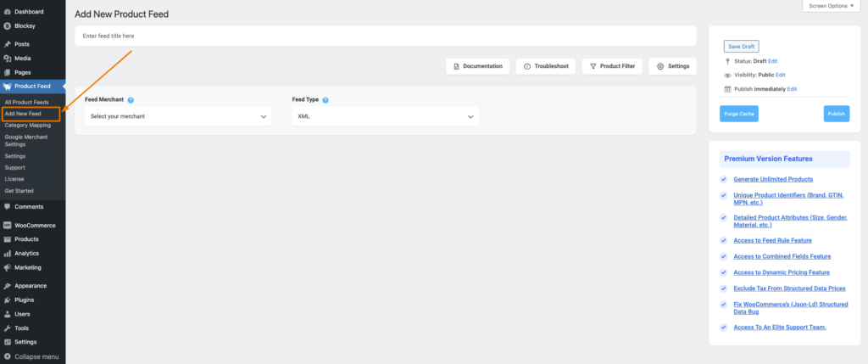Open Generate Unlimited Products link
868x364 pixels.
click(773, 179)
